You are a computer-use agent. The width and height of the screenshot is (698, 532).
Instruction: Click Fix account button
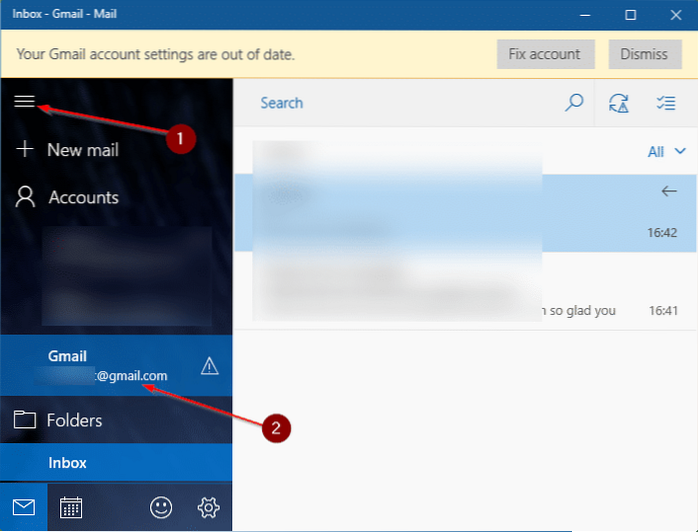(545, 54)
